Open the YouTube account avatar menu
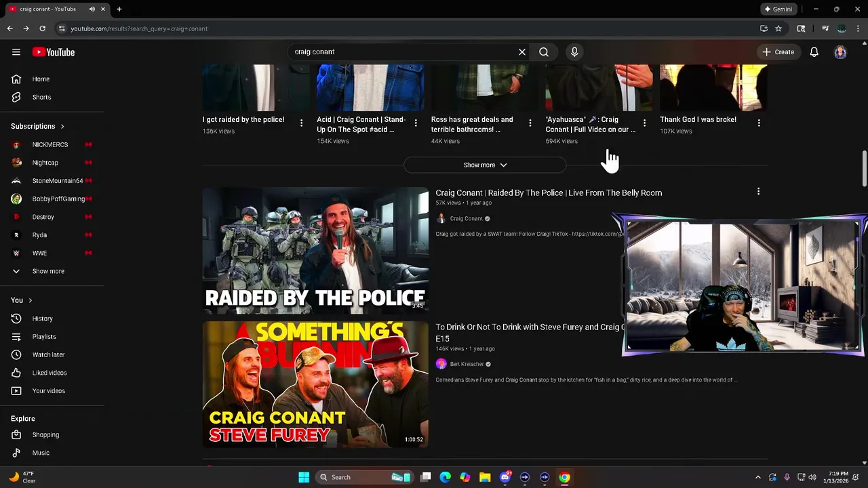Image resolution: width=868 pixels, height=488 pixels. coord(840,52)
